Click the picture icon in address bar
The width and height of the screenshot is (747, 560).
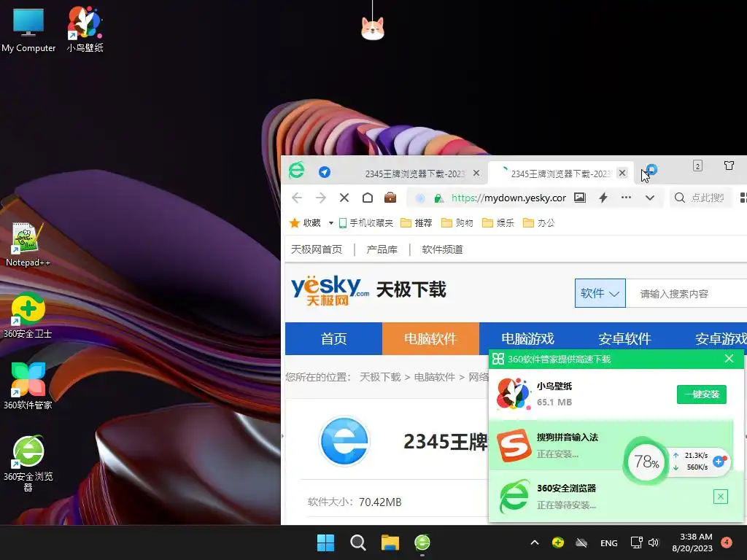click(x=580, y=198)
